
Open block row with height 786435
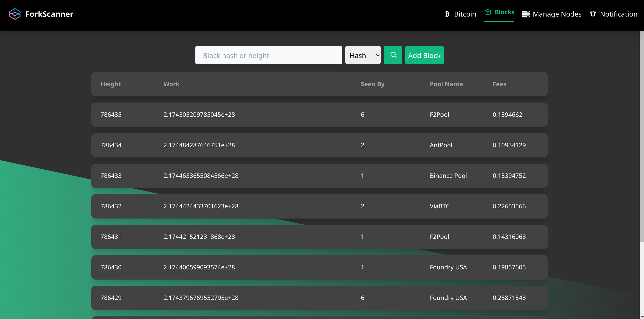point(319,115)
